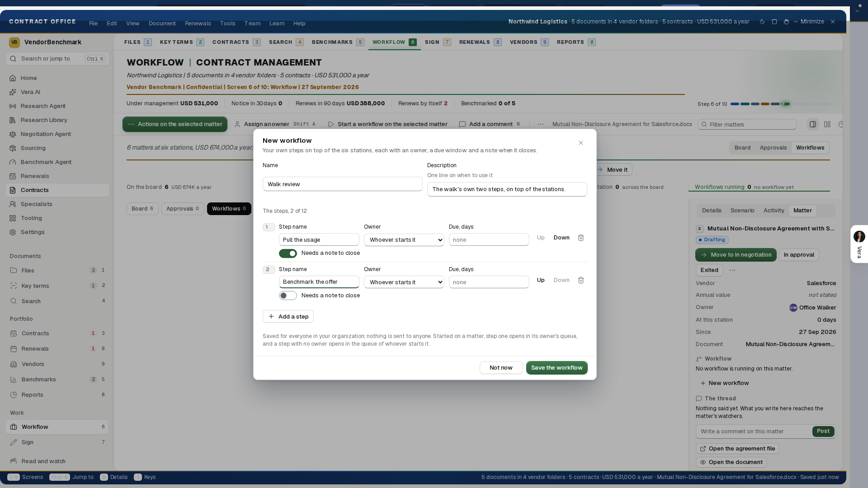This screenshot has height=488, width=868.
Task: Open Key terms in the sidebar
Action: click(57, 286)
